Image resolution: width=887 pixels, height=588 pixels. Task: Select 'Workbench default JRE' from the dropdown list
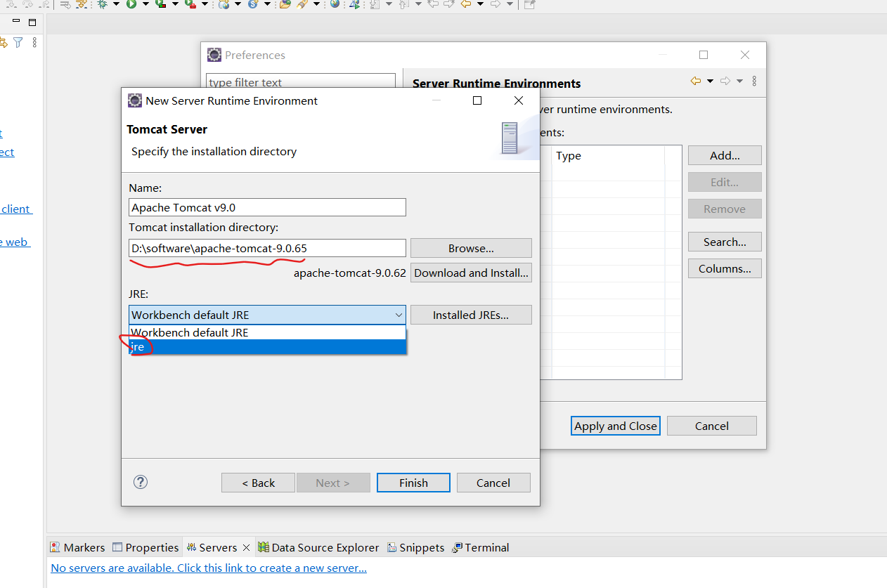click(x=268, y=332)
